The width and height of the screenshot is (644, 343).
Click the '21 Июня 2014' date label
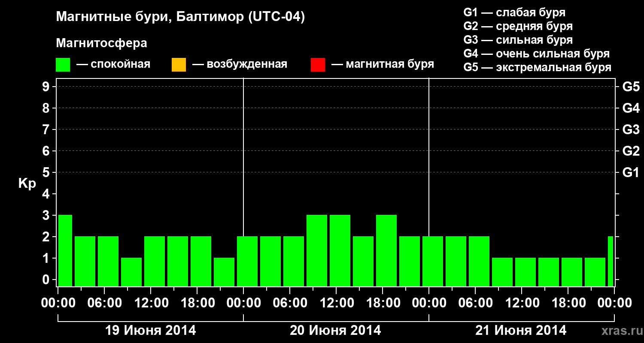click(x=521, y=331)
